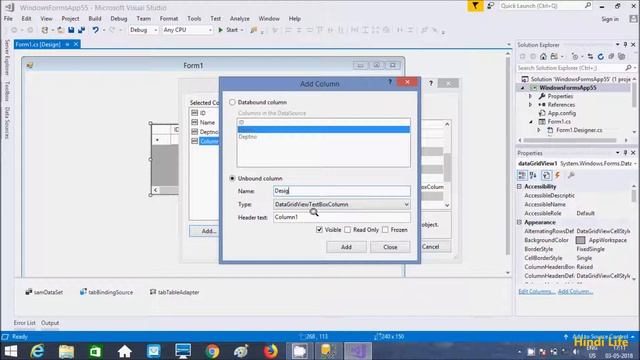640x360 pixels.
Task: Click the Save toolbar icon
Action: point(71,30)
